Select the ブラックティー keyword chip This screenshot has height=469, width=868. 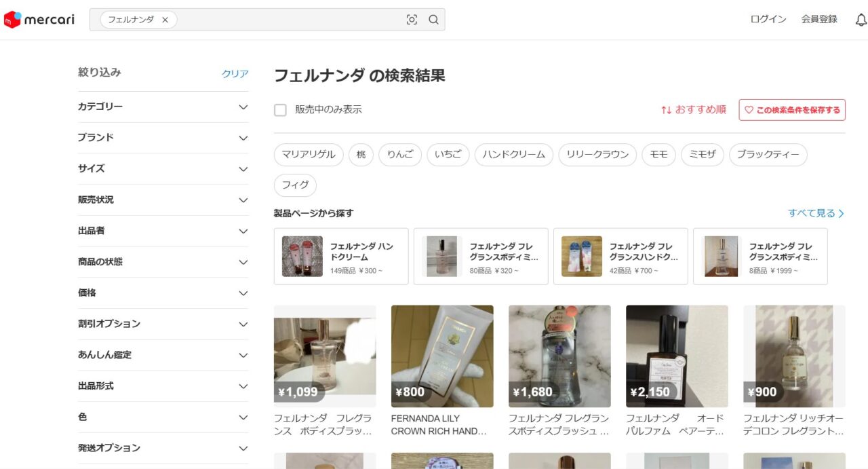point(768,155)
